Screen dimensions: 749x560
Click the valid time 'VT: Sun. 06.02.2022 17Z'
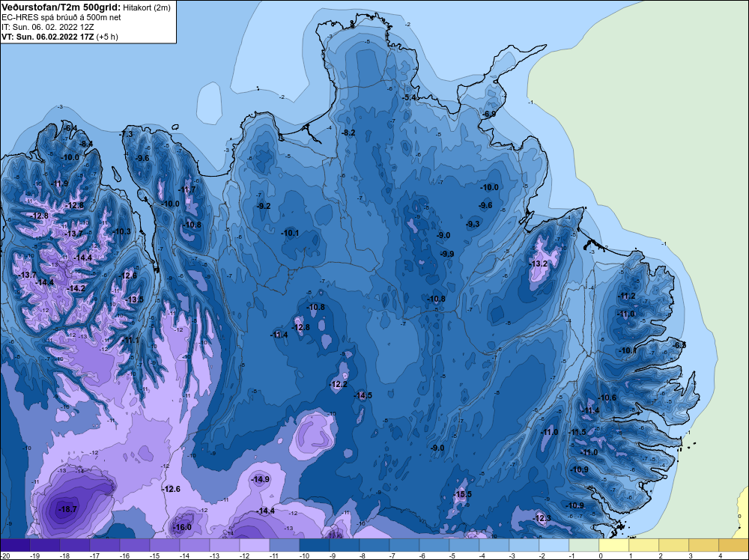48,37
